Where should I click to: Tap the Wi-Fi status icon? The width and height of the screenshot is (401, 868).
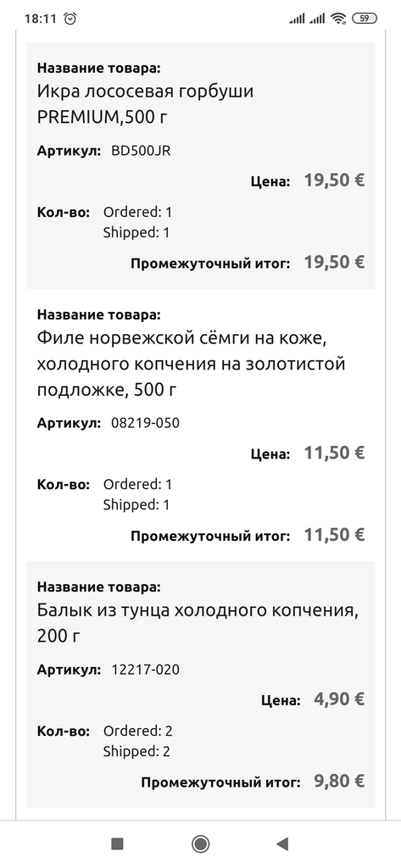338,19
